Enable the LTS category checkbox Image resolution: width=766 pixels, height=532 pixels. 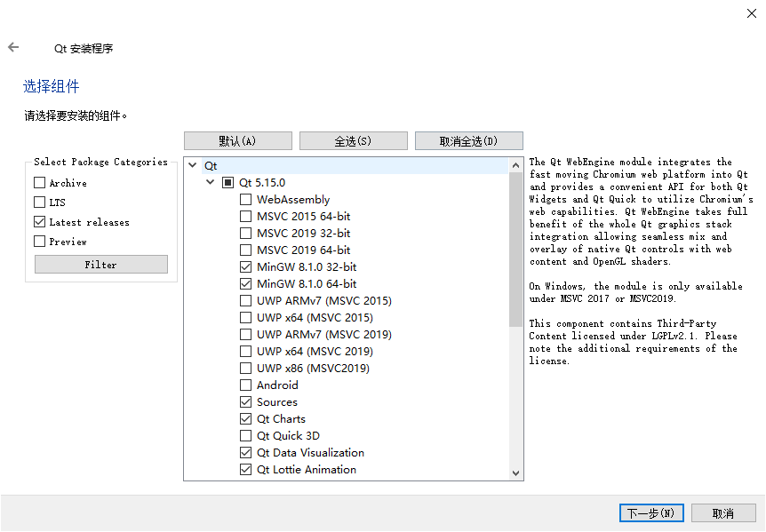(40, 202)
